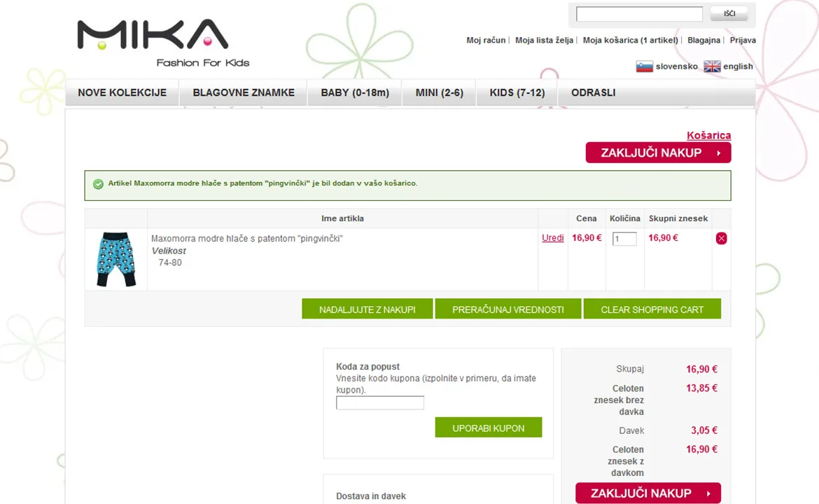
Task: Click the UPORABI KUPON button
Action: coord(489,428)
